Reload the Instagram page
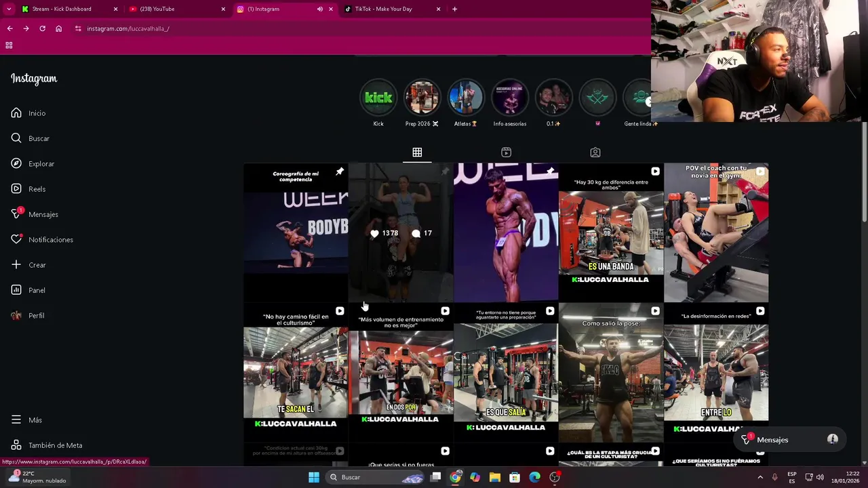 pyautogui.click(x=42, y=28)
